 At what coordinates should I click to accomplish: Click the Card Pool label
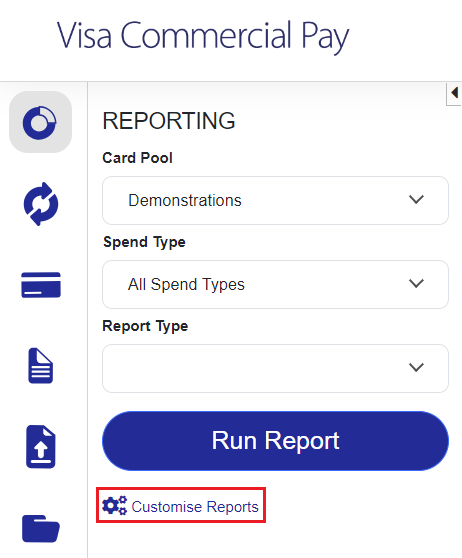coord(137,158)
